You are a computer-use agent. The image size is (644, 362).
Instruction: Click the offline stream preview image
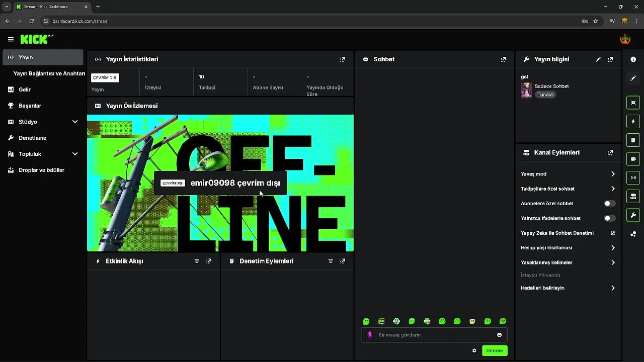(220, 183)
